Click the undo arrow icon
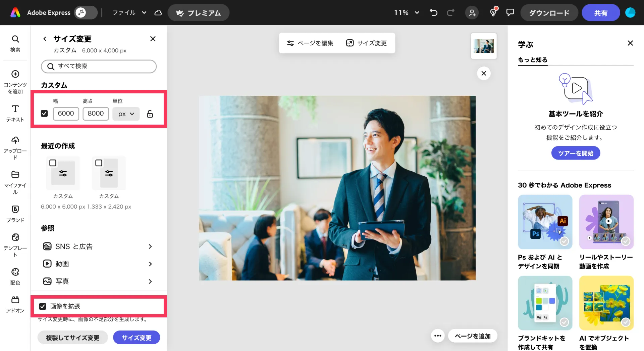Viewport: 644px width, 351px height. click(433, 13)
